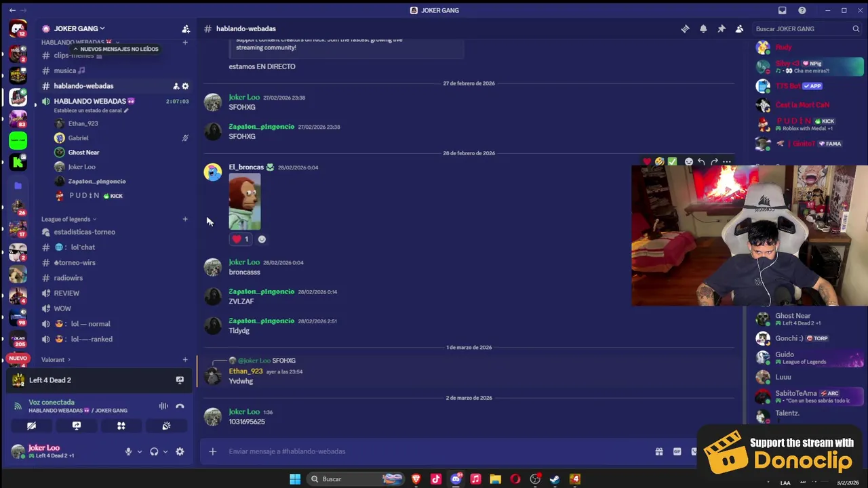Screen dimensions: 868x488
Task: Open Ghost Near in voice channel list
Action: [x=83, y=152]
